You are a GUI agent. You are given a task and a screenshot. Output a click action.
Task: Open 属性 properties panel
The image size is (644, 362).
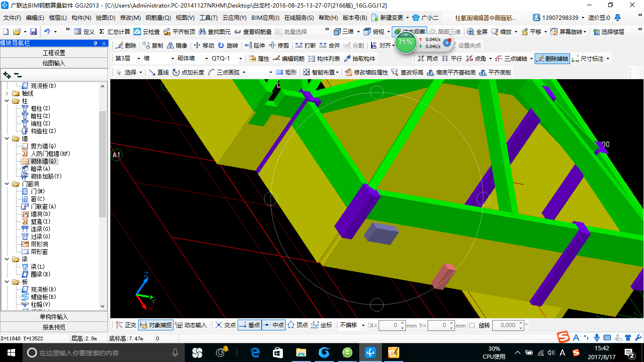(x=259, y=58)
